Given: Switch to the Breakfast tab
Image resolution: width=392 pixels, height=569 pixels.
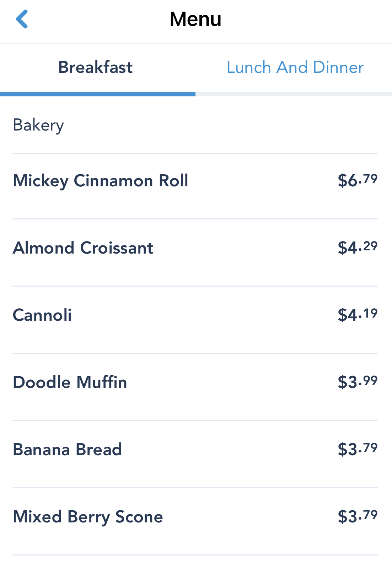Looking at the screenshot, I should click(x=95, y=67).
